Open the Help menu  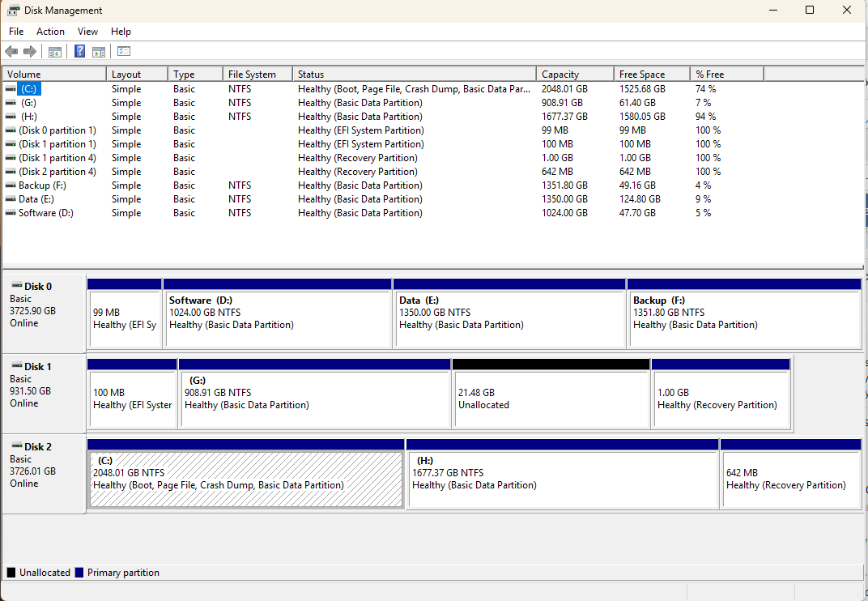[x=121, y=32]
